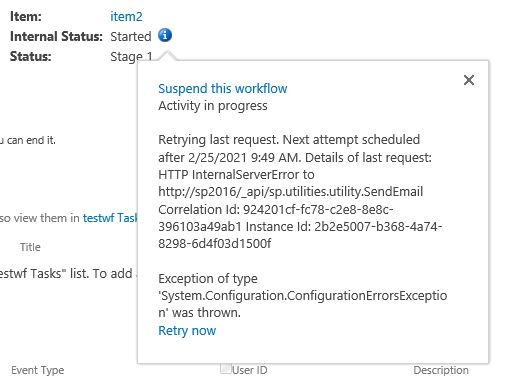Select the Event Type column header

(x=38, y=370)
